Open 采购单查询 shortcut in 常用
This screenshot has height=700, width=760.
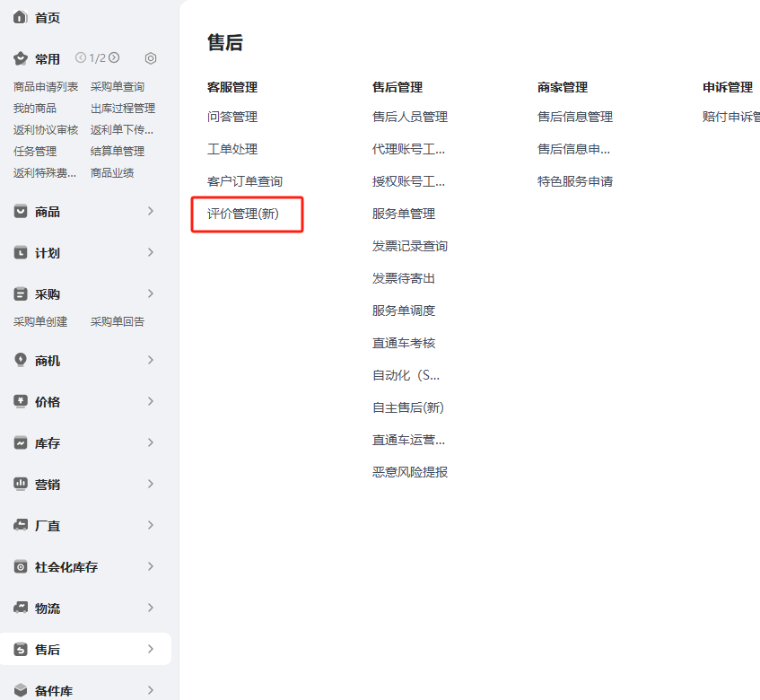coord(118,87)
